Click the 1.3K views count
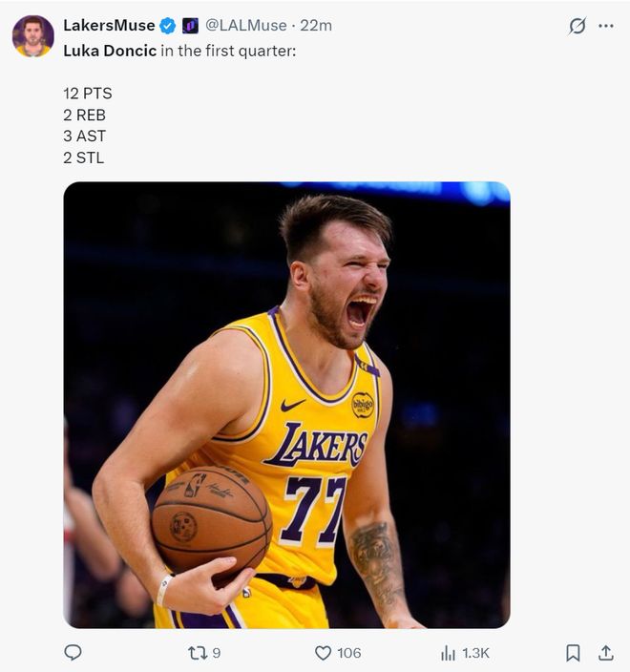Screen dimensions: 630x672 pyautogui.click(x=475, y=653)
